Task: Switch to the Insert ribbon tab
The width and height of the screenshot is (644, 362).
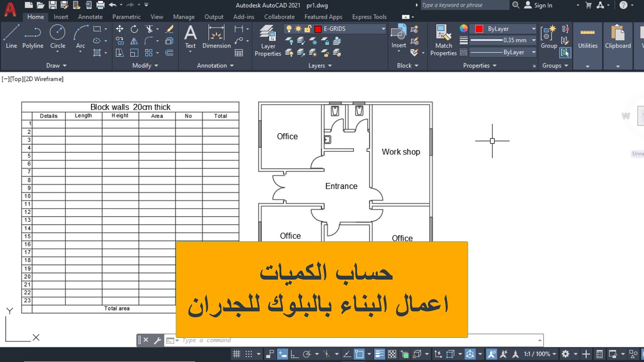Action: [61, 17]
